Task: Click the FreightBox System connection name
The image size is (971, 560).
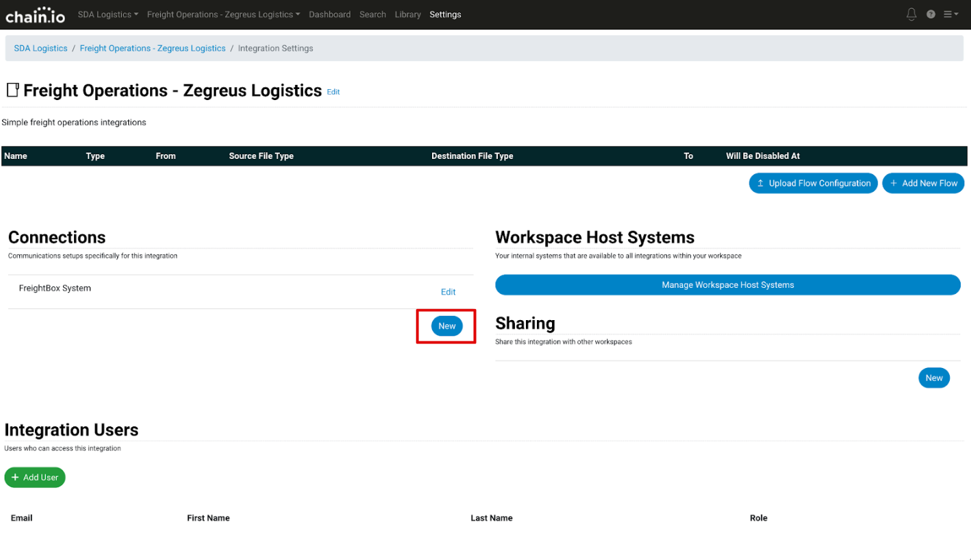Action: [x=55, y=289]
